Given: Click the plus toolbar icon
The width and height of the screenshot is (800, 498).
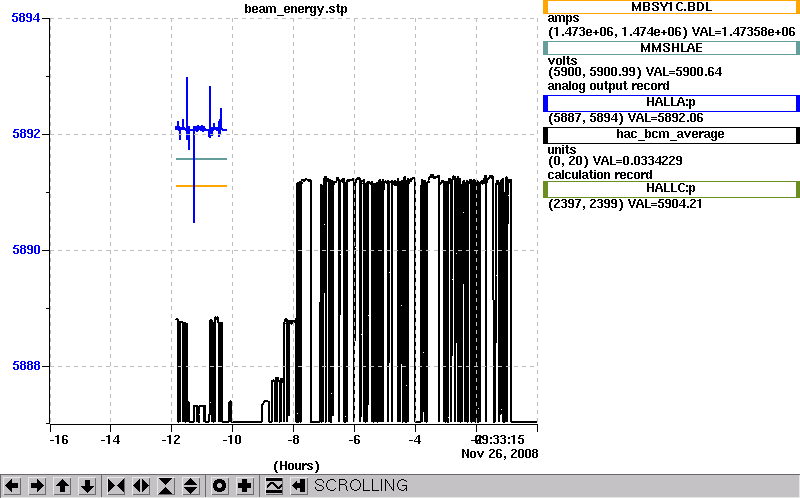Looking at the screenshot, I should (x=244, y=486).
